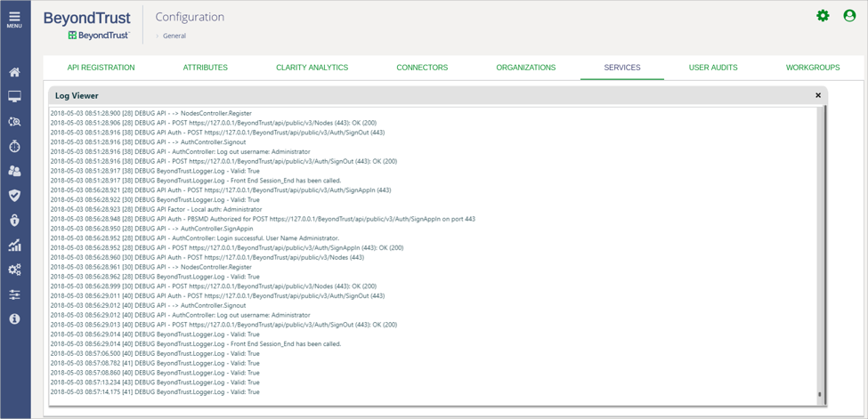Switch to the API Registration tab
868x419 pixels.
[x=101, y=68]
